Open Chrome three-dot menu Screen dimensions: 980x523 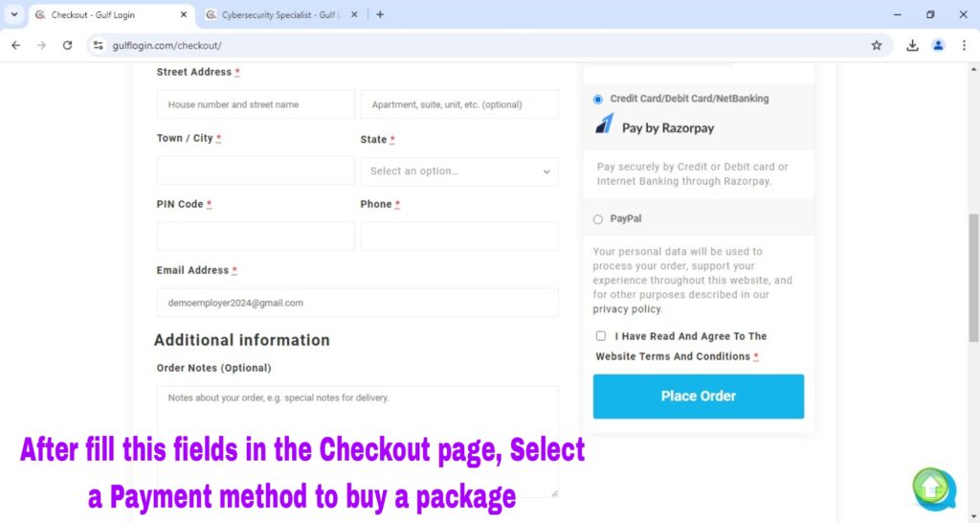coord(964,45)
